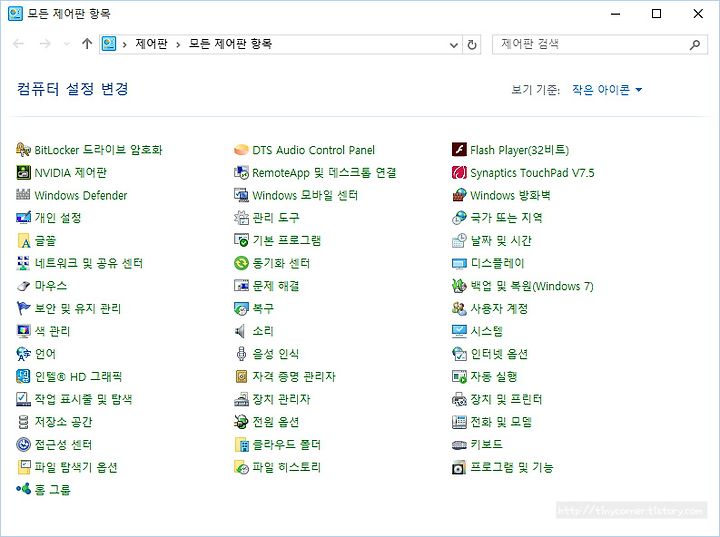Open the Windows 모바일 센터 icon

[x=241, y=195]
